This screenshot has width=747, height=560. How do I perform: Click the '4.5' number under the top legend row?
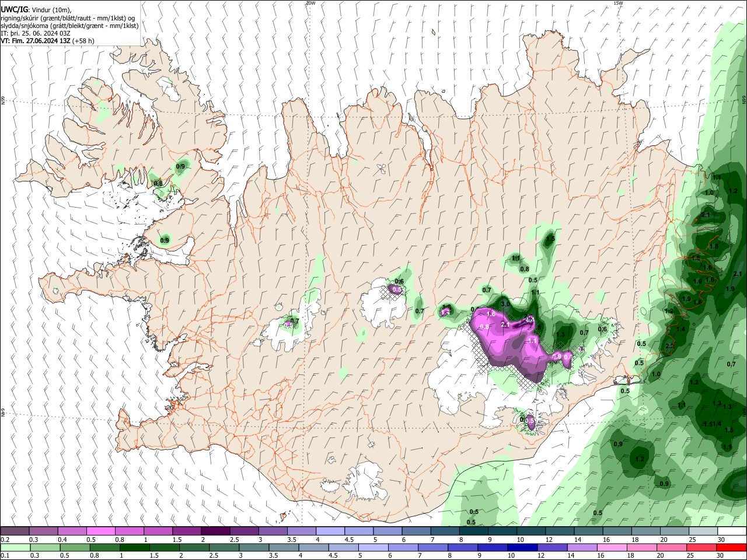pos(349,540)
